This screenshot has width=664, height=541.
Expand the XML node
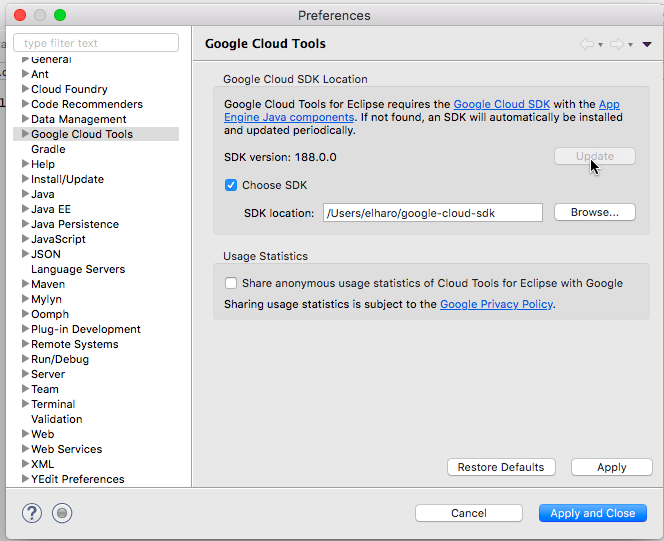pyautogui.click(x=25, y=464)
